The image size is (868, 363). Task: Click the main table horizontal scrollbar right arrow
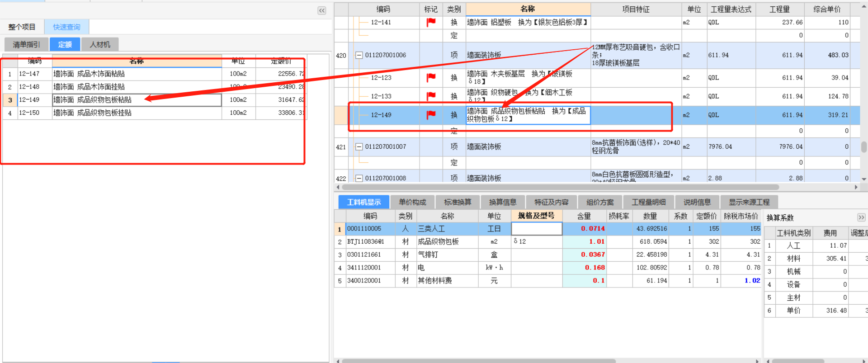(x=856, y=187)
